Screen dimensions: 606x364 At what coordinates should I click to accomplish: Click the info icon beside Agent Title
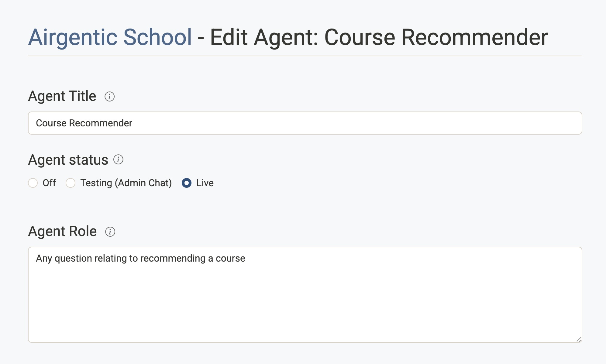(109, 97)
